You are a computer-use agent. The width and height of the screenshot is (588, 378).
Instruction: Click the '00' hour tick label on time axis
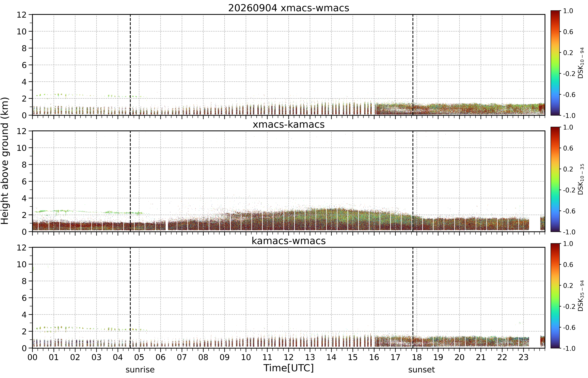coord(32,357)
